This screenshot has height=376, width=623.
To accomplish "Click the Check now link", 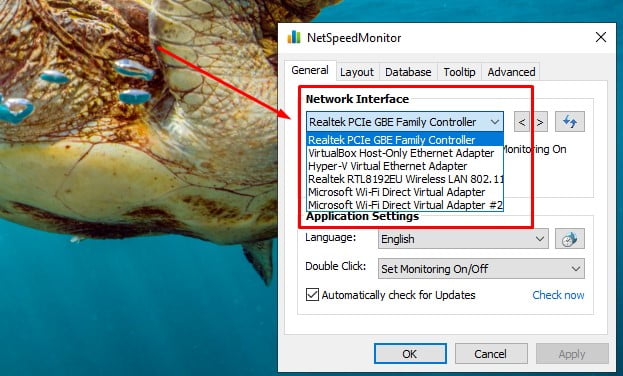I will point(558,295).
